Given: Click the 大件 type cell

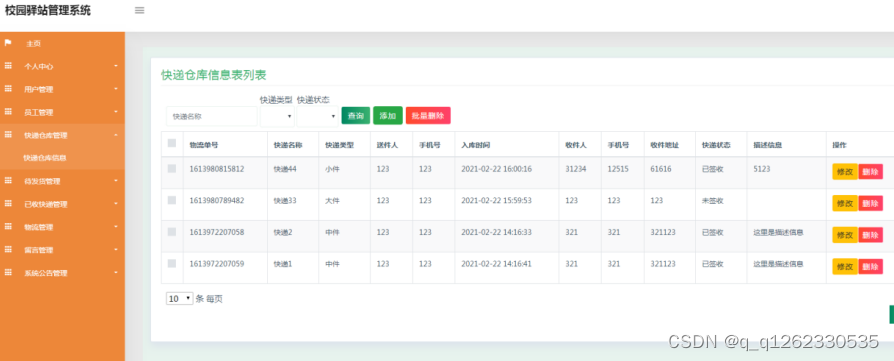Looking at the screenshot, I should [332, 201].
